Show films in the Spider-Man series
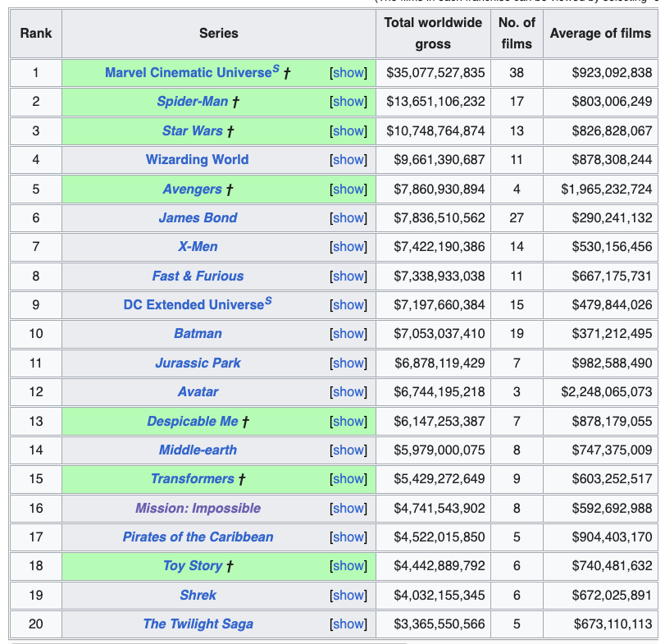This screenshot has width=665, height=644. click(348, 102)
